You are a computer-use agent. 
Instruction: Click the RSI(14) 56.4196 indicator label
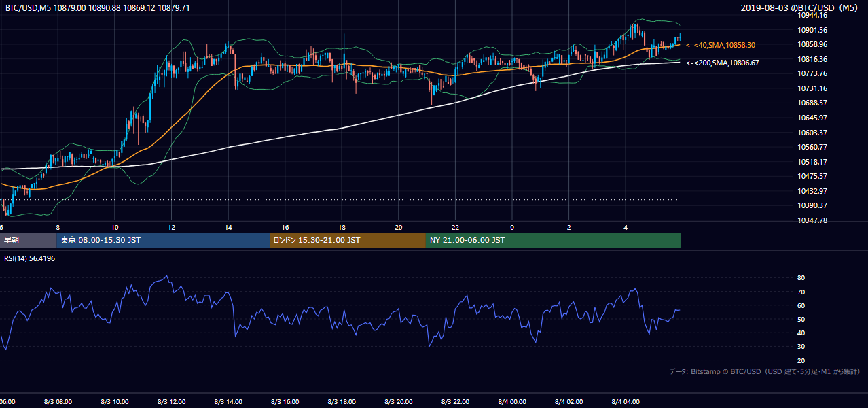(x=30, y=258)
